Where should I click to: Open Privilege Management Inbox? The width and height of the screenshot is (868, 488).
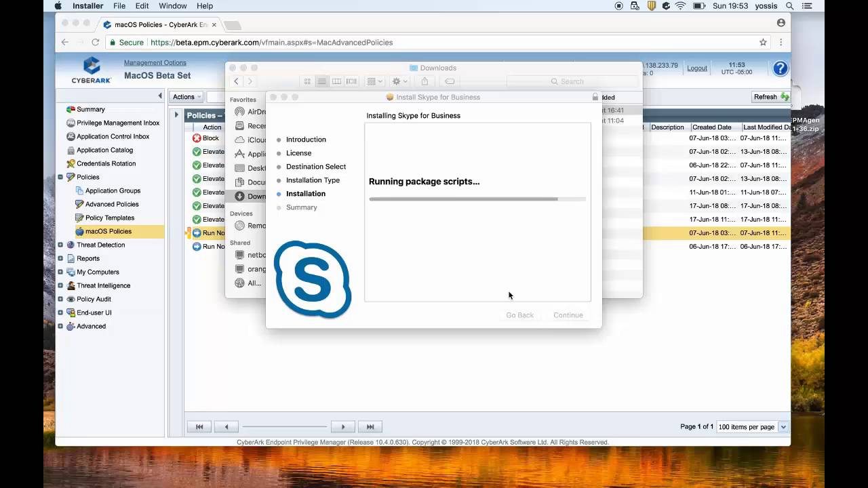click(x=117, y=123)
